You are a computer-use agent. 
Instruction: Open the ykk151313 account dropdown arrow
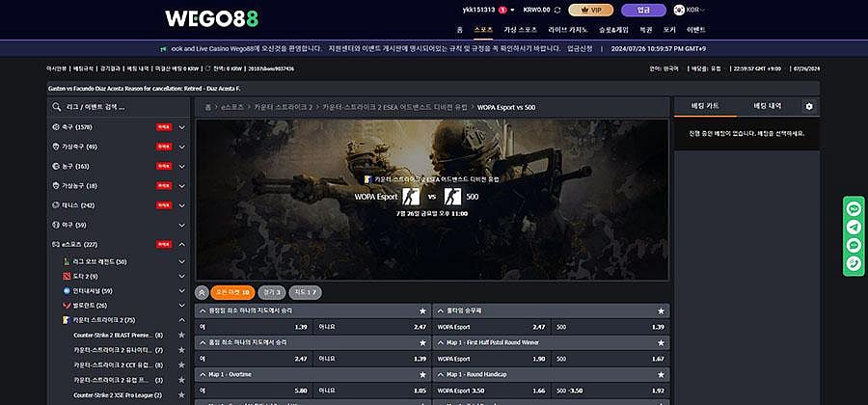coord(513,10)
